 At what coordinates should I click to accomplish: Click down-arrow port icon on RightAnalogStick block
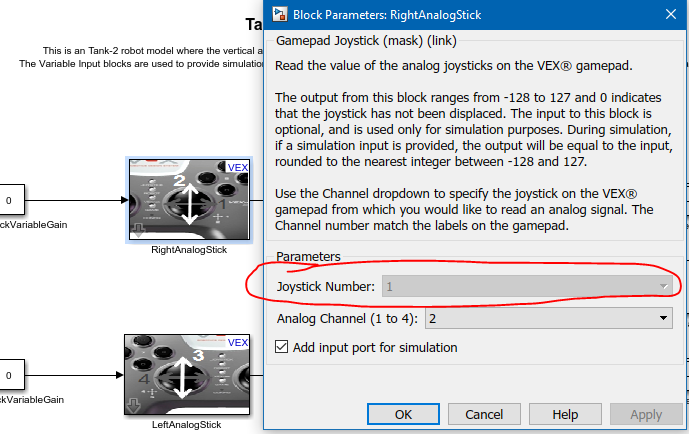coord(138,231)
